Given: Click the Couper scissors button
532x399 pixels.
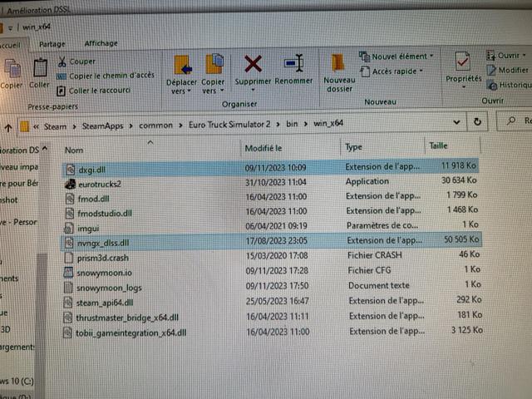Looking at the screenshot, I should [76, 62].
